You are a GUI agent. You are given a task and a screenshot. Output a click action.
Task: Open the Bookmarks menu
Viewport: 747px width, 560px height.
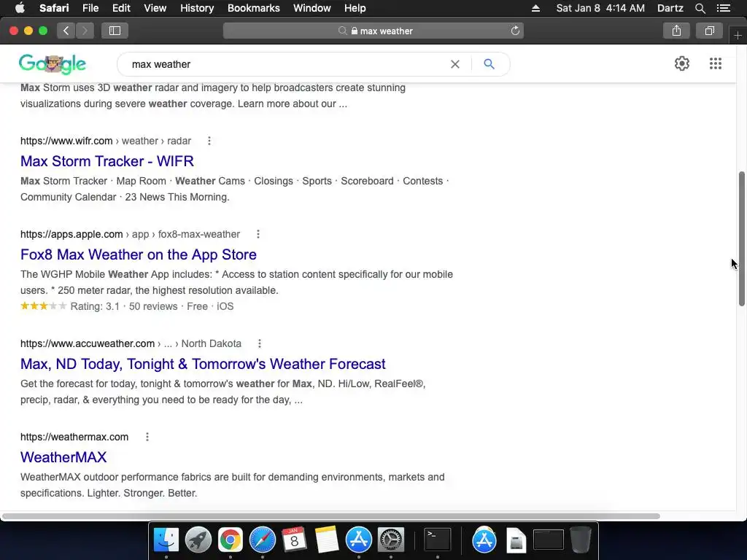(x=253, y=8)
